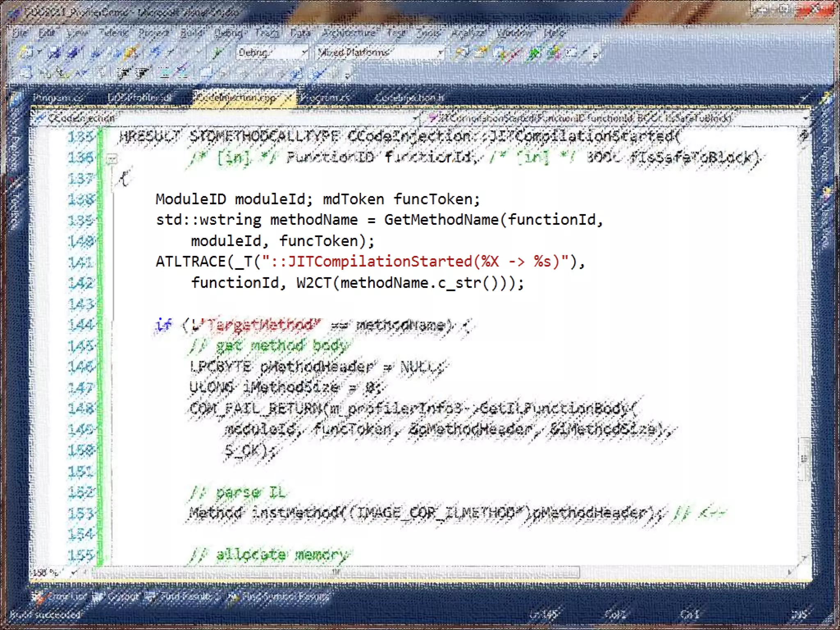Open the Output panel tab

click(116, 597)
